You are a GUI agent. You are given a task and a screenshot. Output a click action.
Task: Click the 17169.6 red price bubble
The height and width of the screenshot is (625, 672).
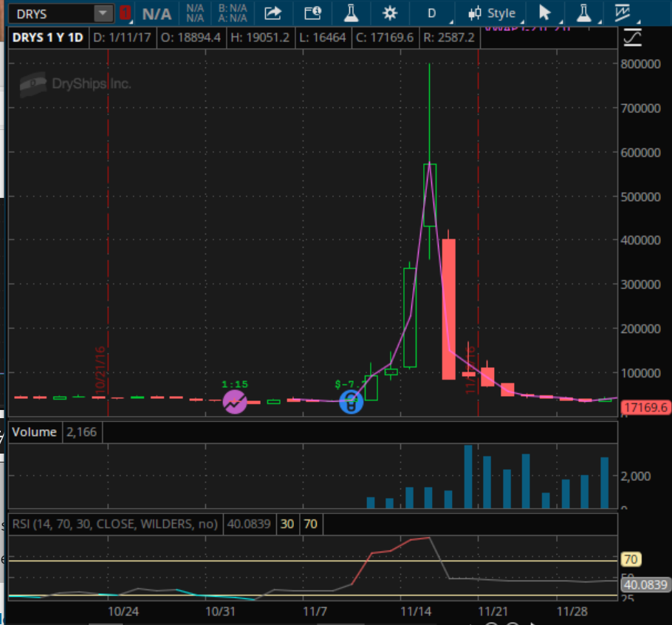pyautogui.click(x=646, y=407)
